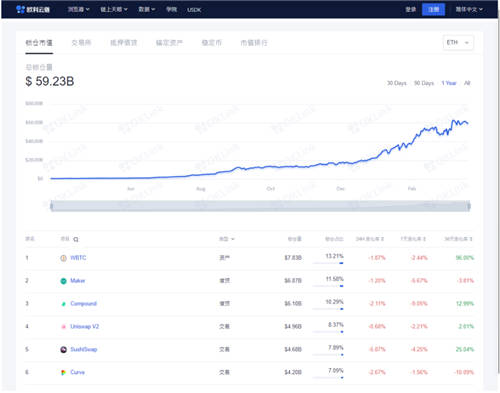Viewport: 500px width, 393px height.
Task: Click the OKLink logo in the header
Action: click(33, 9)
